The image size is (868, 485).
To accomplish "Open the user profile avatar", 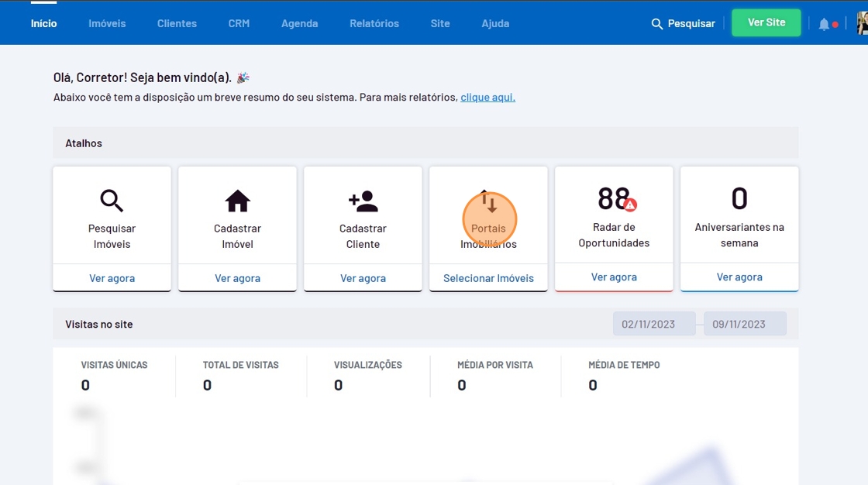I will point(862,23).
